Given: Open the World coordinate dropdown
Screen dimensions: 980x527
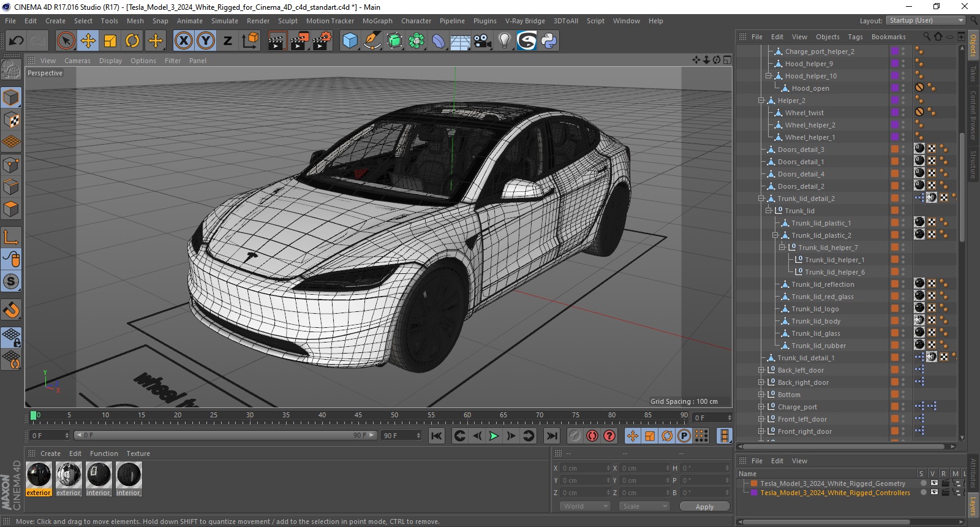Looking at the screenshot, I should pos(585,506).
